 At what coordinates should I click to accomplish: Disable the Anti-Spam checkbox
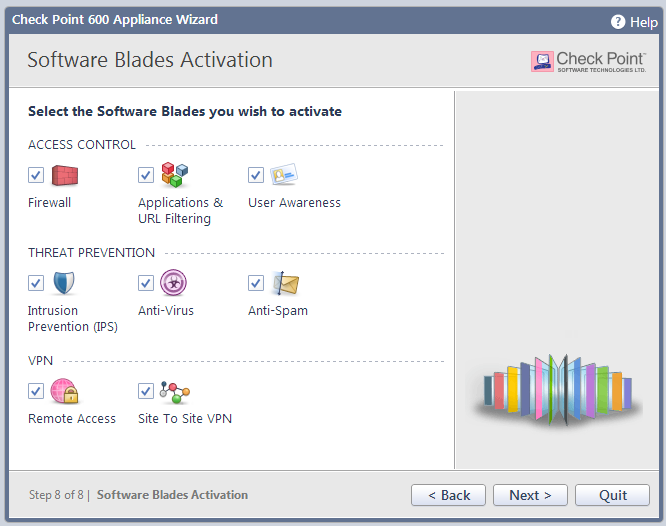coord(256,284)
